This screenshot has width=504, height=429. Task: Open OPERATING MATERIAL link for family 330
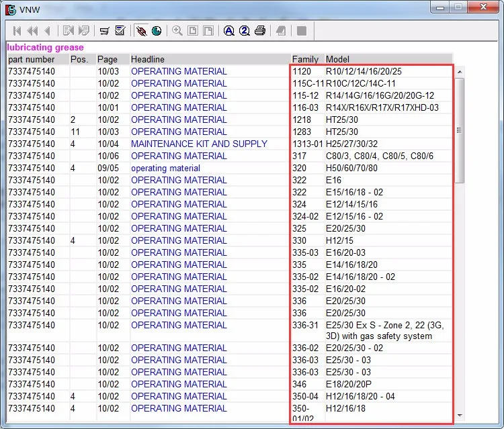179,240
